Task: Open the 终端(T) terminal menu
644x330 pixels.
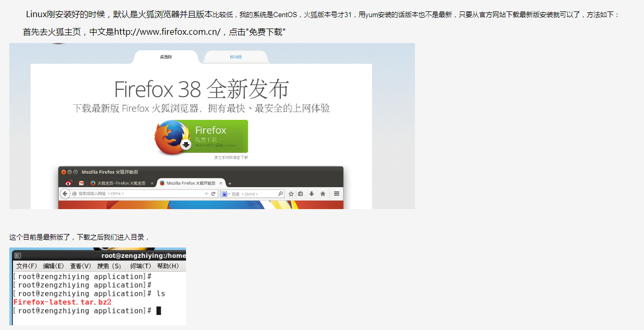Action: click(140, 266)
